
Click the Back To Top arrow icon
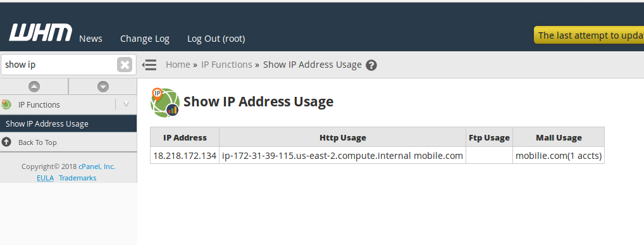pyautogui.click(x=6, y=142)
